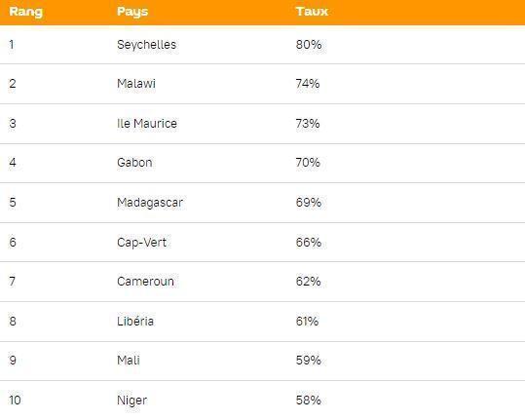Select the Malawi country cell
The width and height of the screenshot is (525, 420).
pos(136,84)
